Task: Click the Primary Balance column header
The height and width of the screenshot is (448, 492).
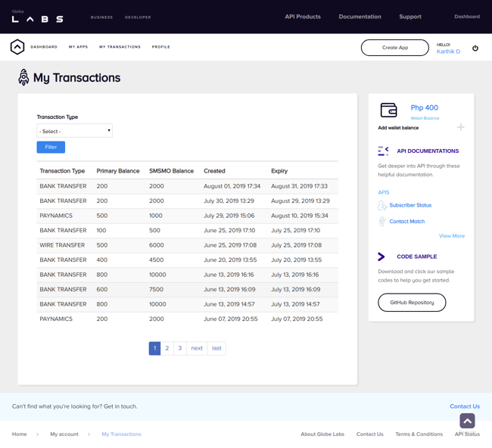Action: coord(118,171)
